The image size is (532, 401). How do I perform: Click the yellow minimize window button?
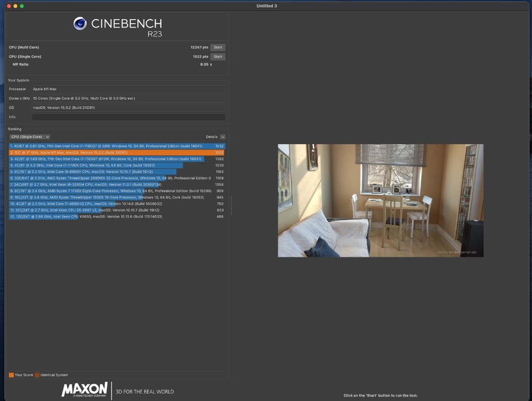15,6
